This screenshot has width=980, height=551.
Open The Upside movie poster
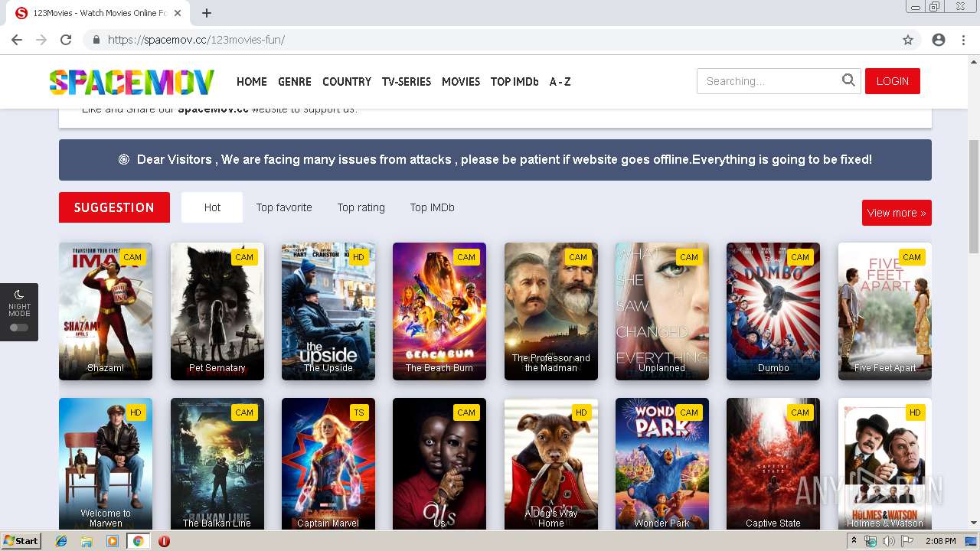coord(328,311)
